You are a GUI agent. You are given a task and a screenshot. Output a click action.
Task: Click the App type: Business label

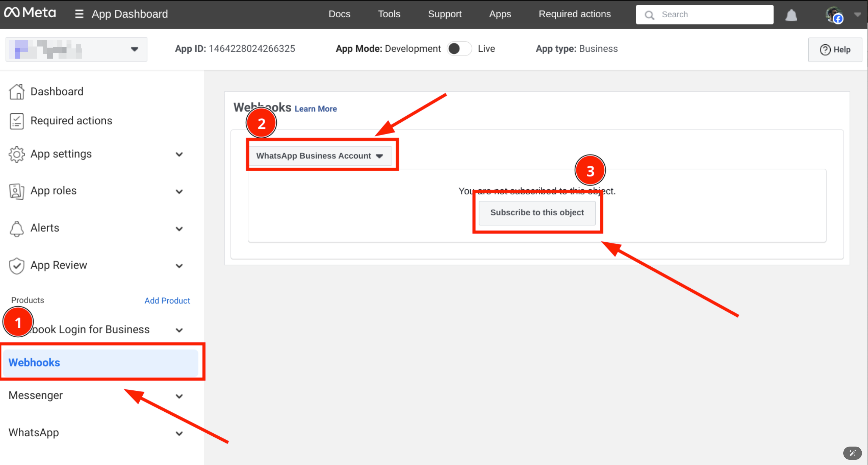click(x=577, y=49)
